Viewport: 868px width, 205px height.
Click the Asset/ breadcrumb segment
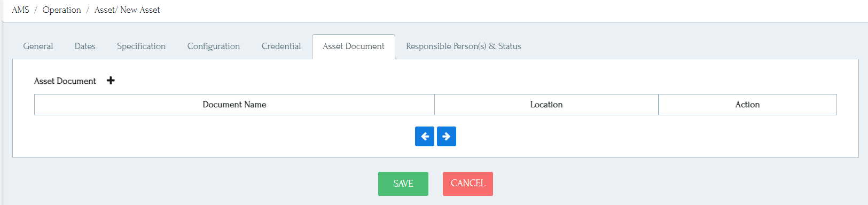pos(106,10)
